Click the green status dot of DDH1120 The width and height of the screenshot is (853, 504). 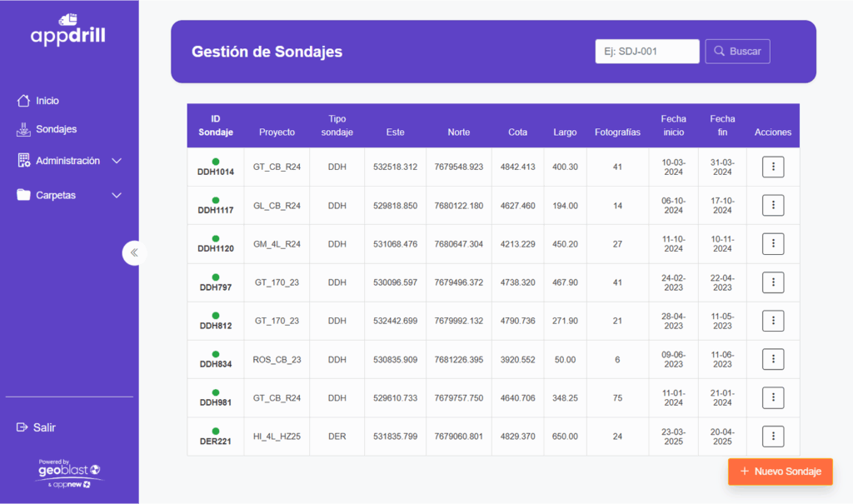[x=216, y=238]
